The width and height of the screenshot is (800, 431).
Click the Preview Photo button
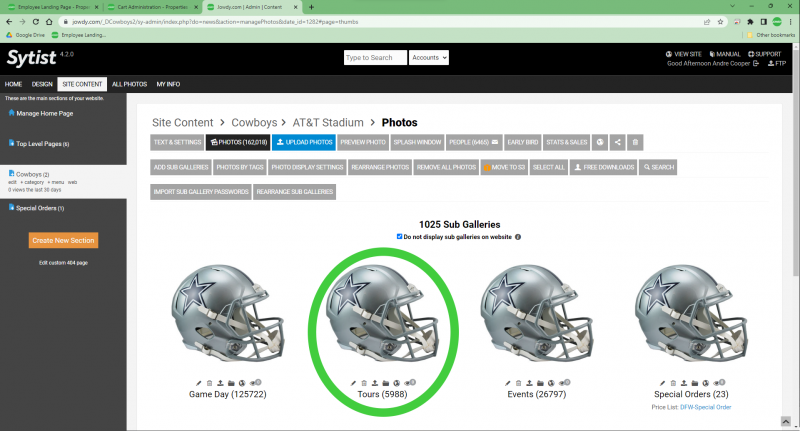click(363, 142)
